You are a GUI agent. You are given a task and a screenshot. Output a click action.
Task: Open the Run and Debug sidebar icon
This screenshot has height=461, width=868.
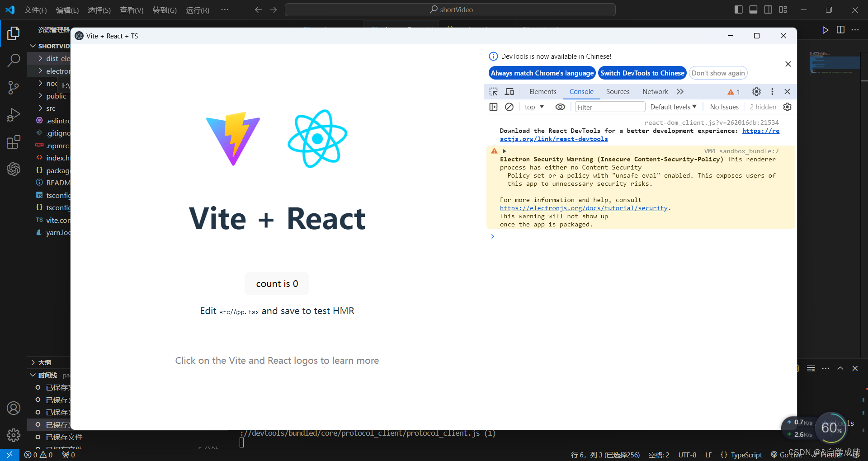pyautogui.click(x=14, y=115)
